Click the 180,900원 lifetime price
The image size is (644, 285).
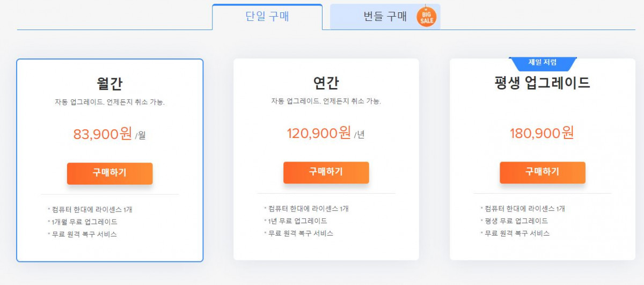[x=542, y=133]
